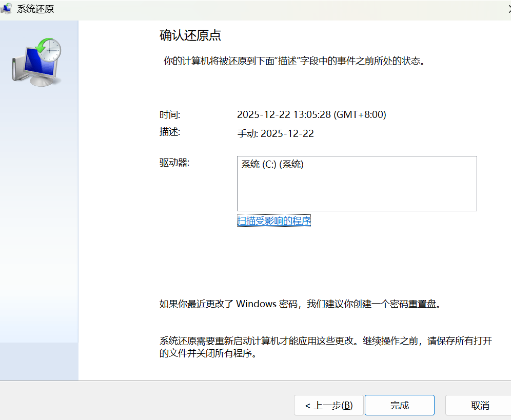Select 系统 (C:) (系统) in the drive list
The image size is (511, 420).
[x=272, y=165]
